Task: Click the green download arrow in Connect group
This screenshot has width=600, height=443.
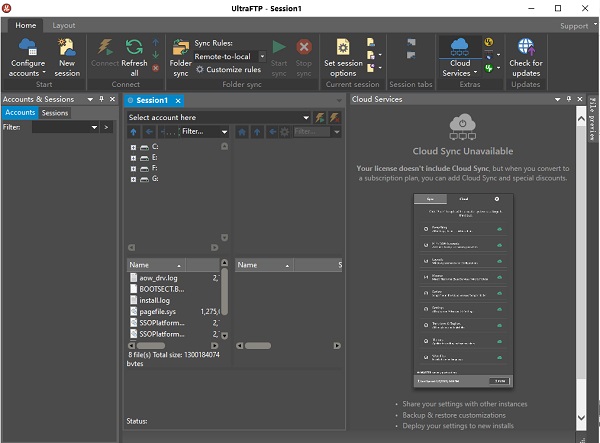Action: point(155,55)
